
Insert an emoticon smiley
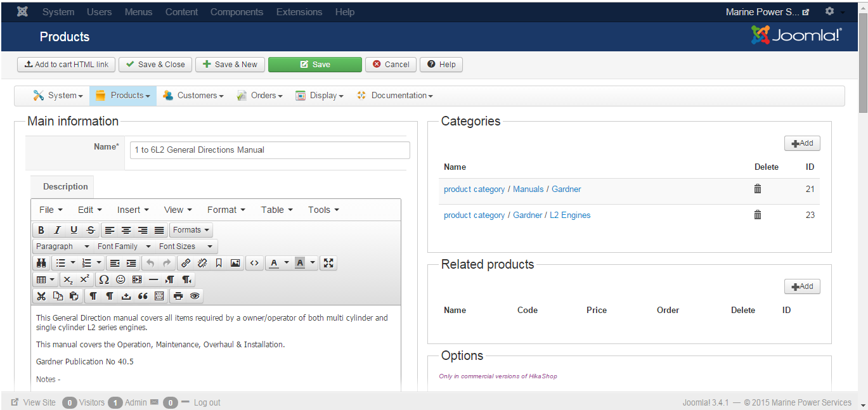coord(120,279)
